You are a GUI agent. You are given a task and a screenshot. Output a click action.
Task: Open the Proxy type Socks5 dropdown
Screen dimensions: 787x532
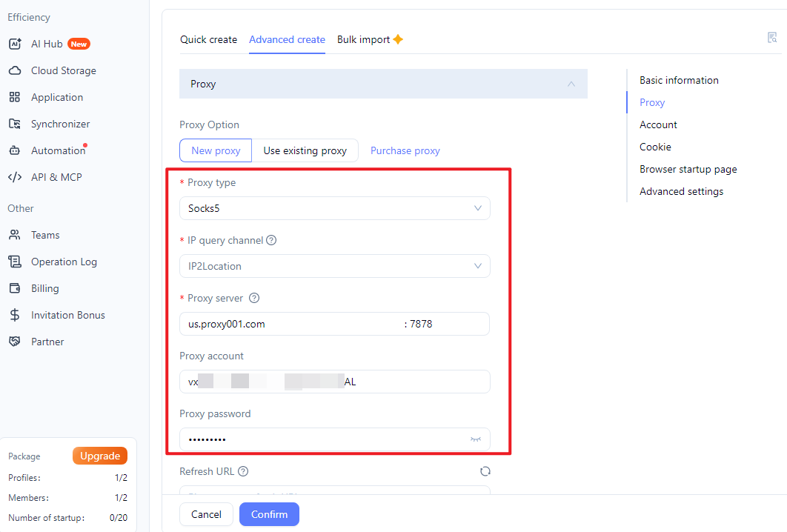335,208
